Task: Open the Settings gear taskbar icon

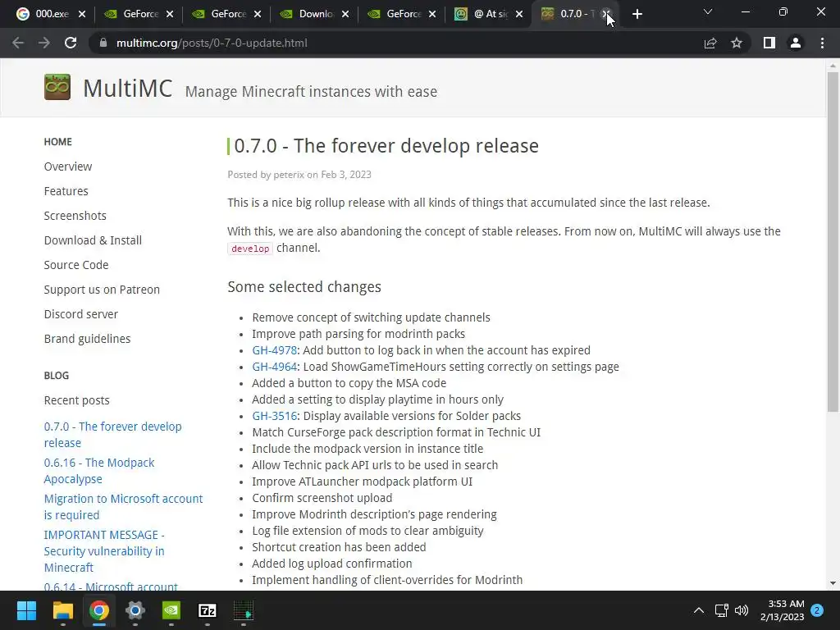Action: [135, 610]
